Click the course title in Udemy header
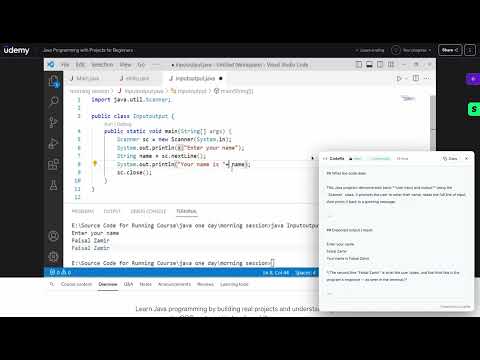The height and width of the screenshot is (360, 480). click(88, 50)
